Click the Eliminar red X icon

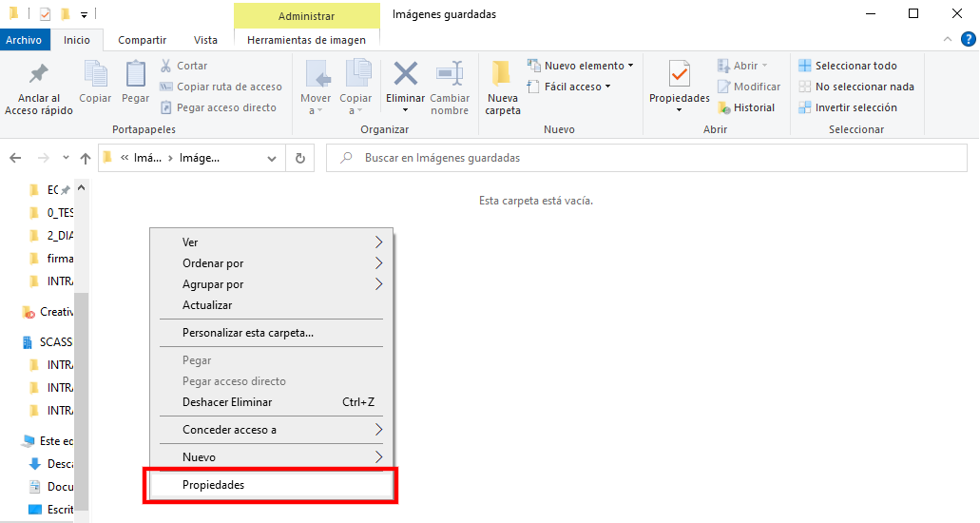tap(406, 74)
